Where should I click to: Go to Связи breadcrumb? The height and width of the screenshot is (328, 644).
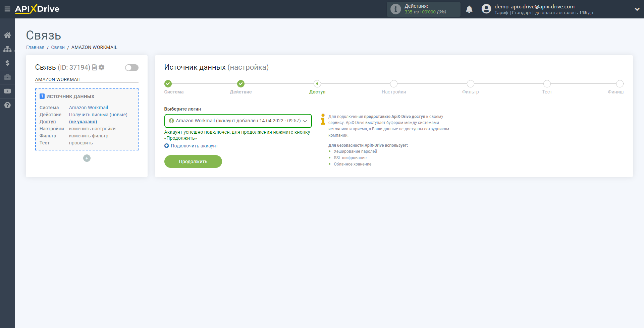point(58,47)
